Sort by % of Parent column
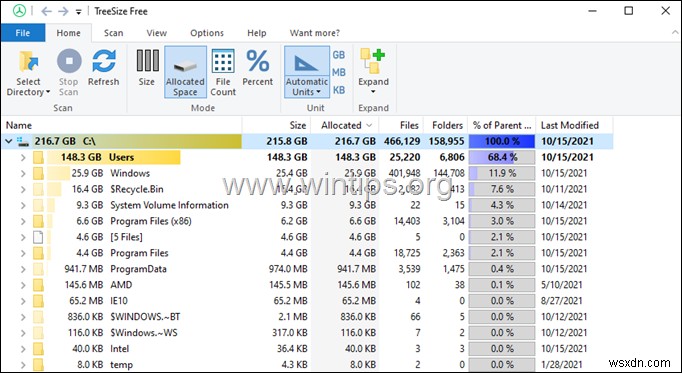The width and height of the screenshot is (682, 373). pos(502,125)
